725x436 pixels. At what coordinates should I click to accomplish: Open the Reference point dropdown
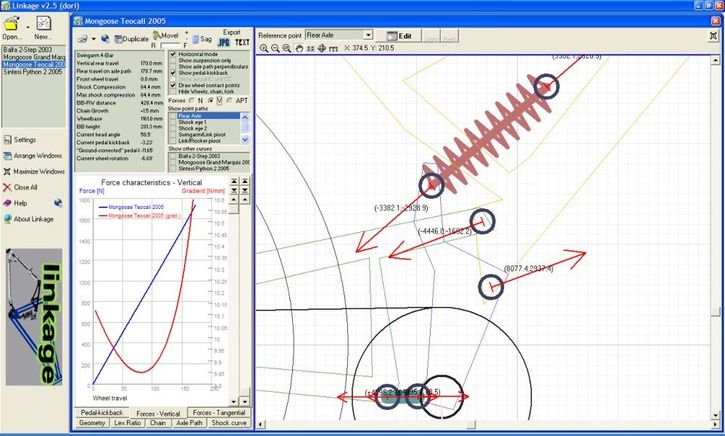(368, 35)
